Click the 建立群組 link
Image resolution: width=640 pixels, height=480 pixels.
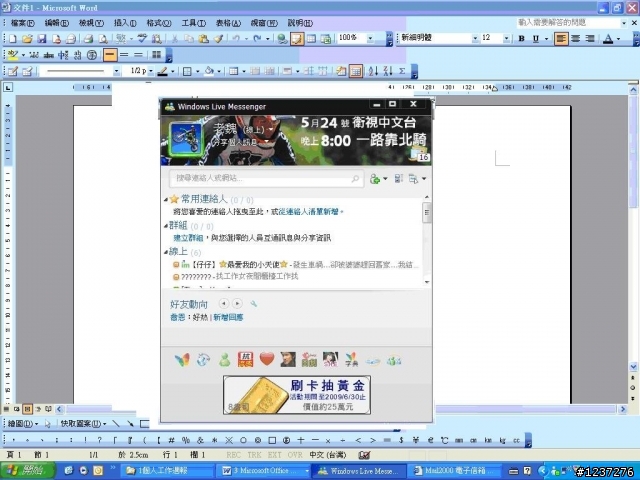188,238
